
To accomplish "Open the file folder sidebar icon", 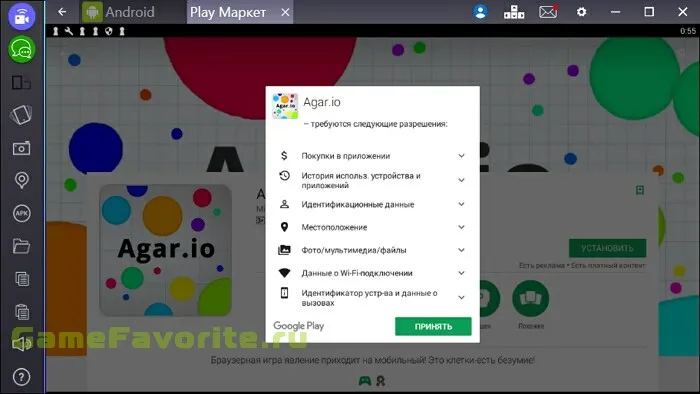I will (21, 246).
